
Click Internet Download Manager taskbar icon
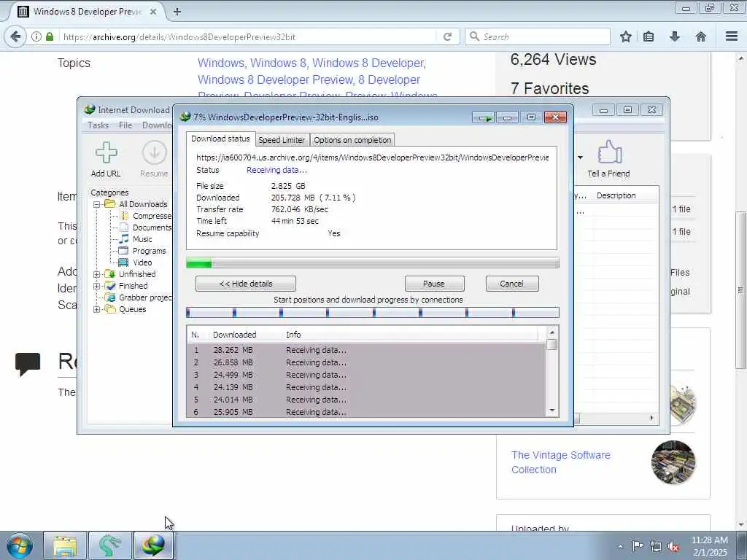point(153,546)
